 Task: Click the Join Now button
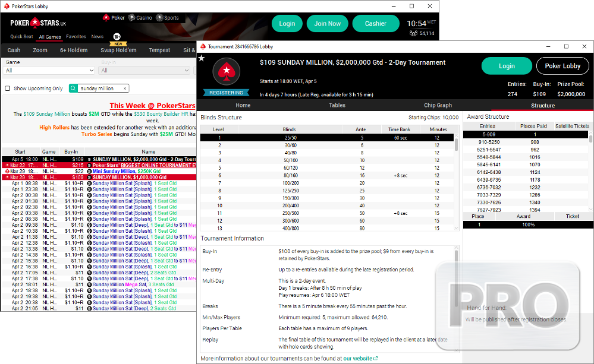coord(327,24)
